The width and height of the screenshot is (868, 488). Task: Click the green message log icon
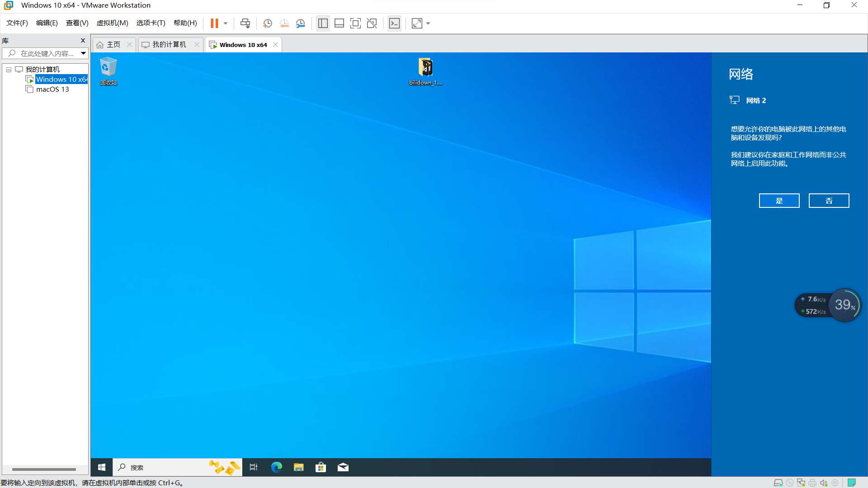coord(852,483)
